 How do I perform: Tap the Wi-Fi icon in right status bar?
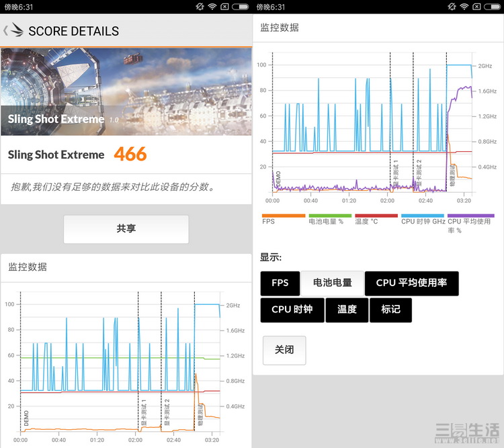464,7
